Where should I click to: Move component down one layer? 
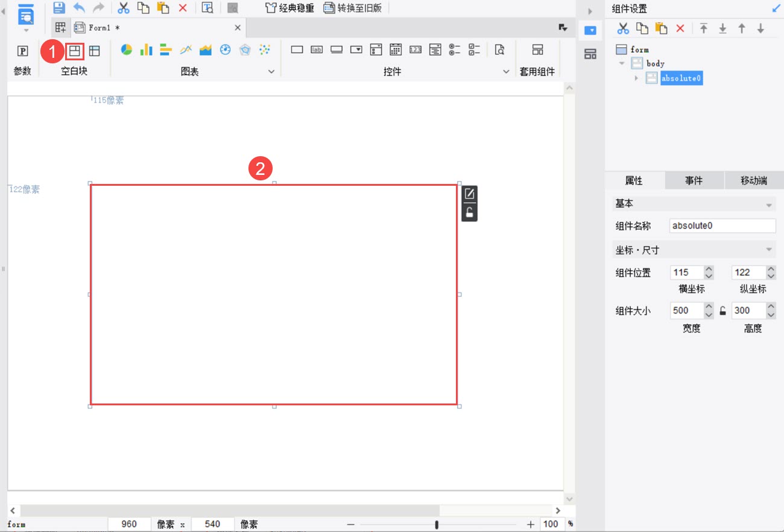(760, 28)
